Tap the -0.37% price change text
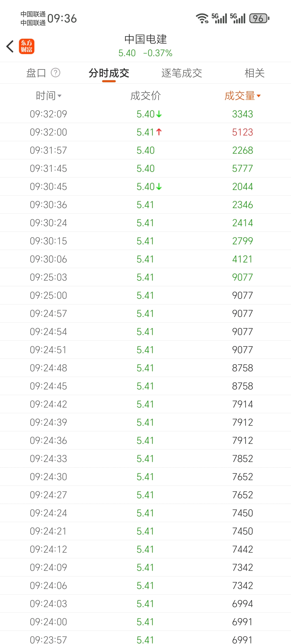Screen dimensions: 291x644 coord(158,53)
